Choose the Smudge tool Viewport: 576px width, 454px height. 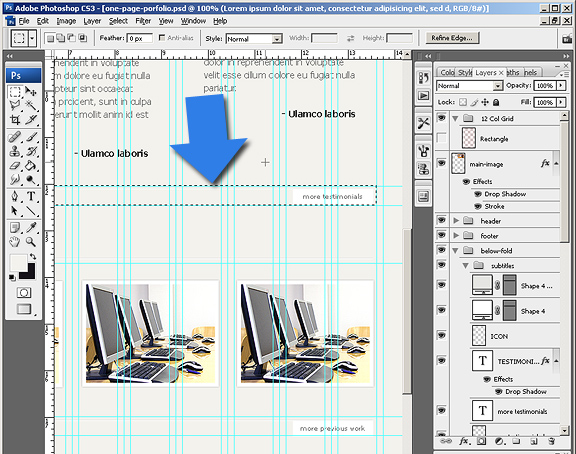click(15, 179)
